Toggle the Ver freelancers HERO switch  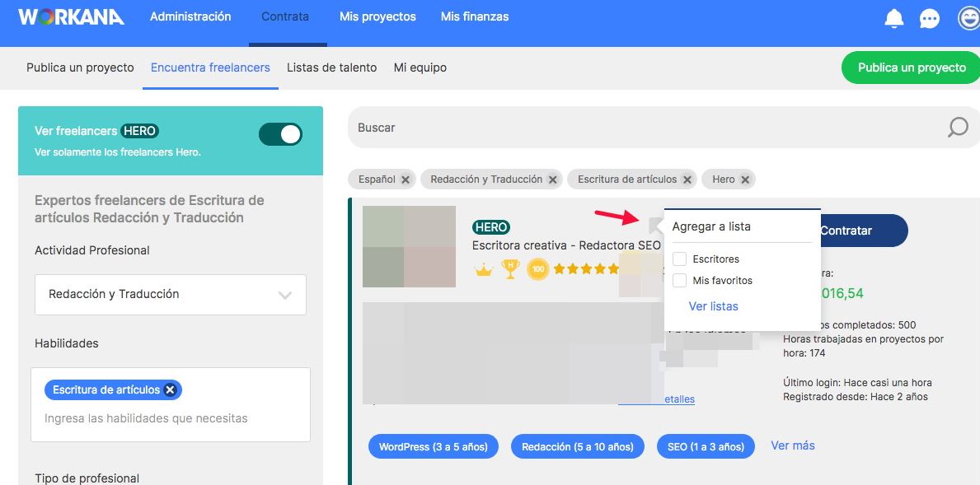point(280,134)
